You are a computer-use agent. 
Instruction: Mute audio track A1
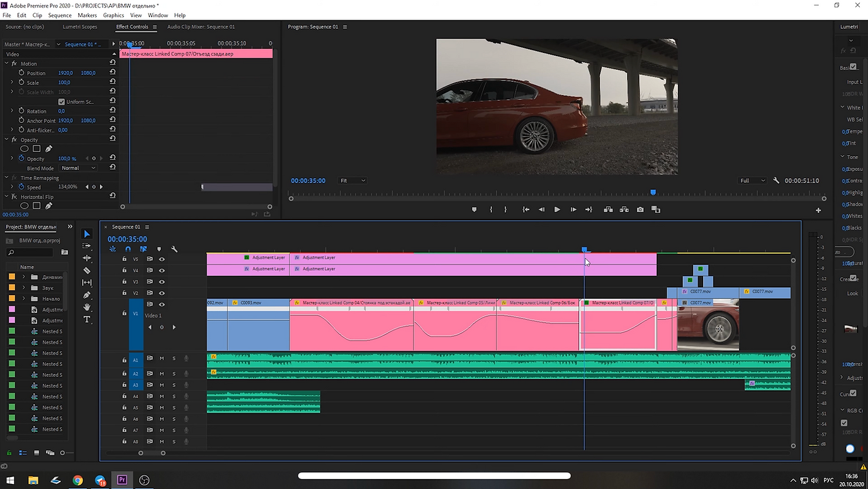tap(162, 359)
